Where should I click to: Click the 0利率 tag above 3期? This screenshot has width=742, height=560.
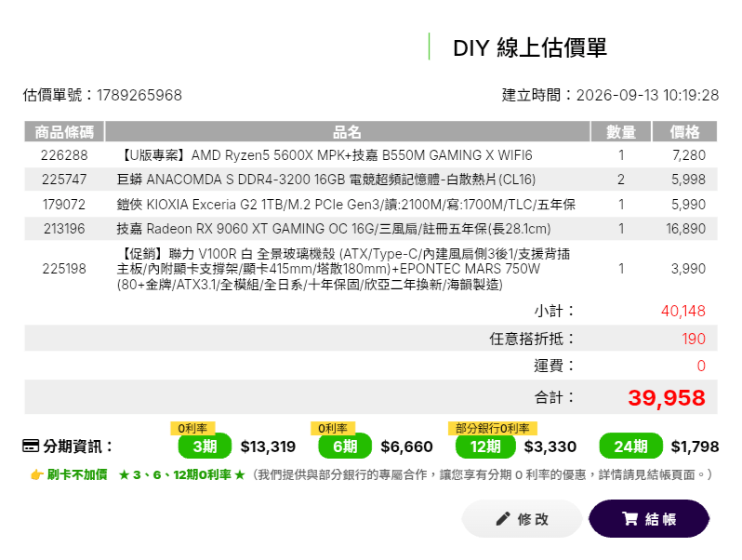193,429
